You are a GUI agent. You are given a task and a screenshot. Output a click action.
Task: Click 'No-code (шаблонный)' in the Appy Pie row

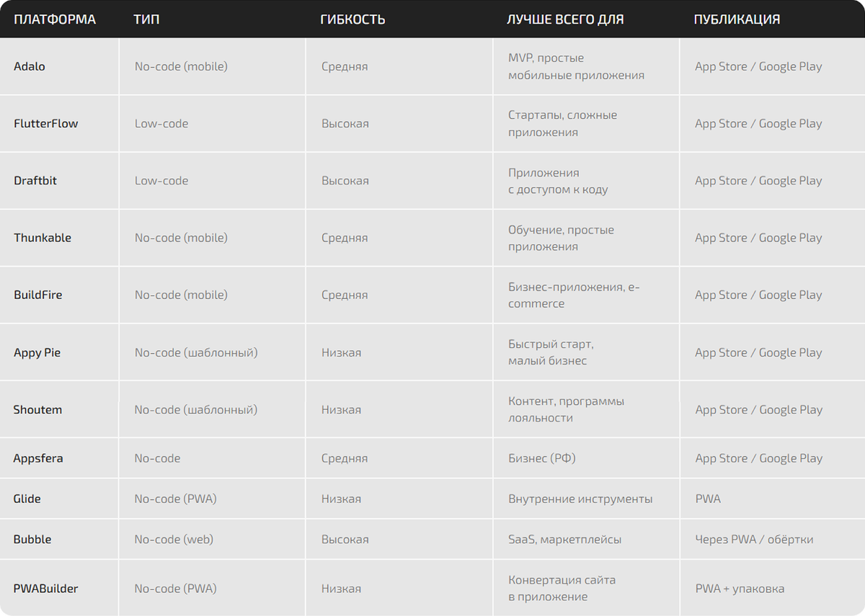(x=196, y=353)
